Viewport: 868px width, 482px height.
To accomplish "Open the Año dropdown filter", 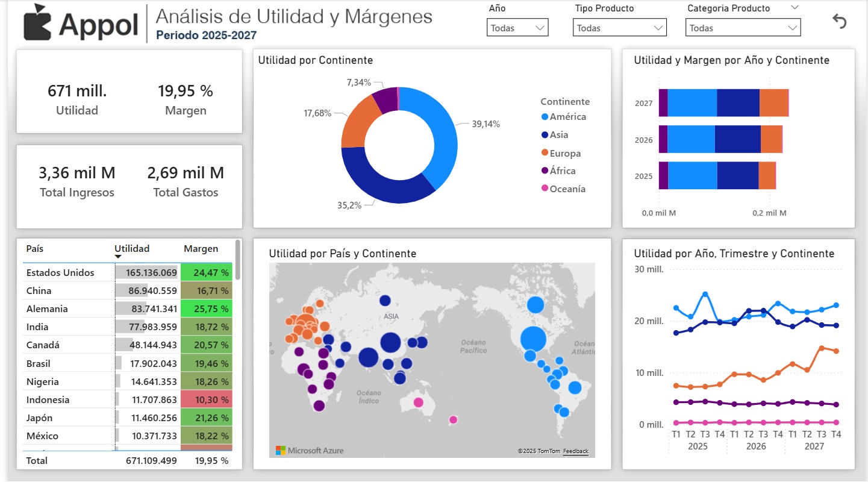I will tap(517, 28).
